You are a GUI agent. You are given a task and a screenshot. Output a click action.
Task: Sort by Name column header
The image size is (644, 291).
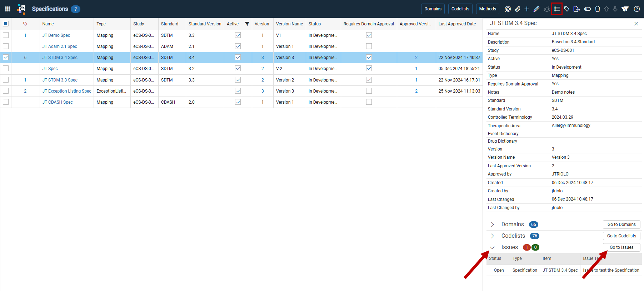coord(48,24)
